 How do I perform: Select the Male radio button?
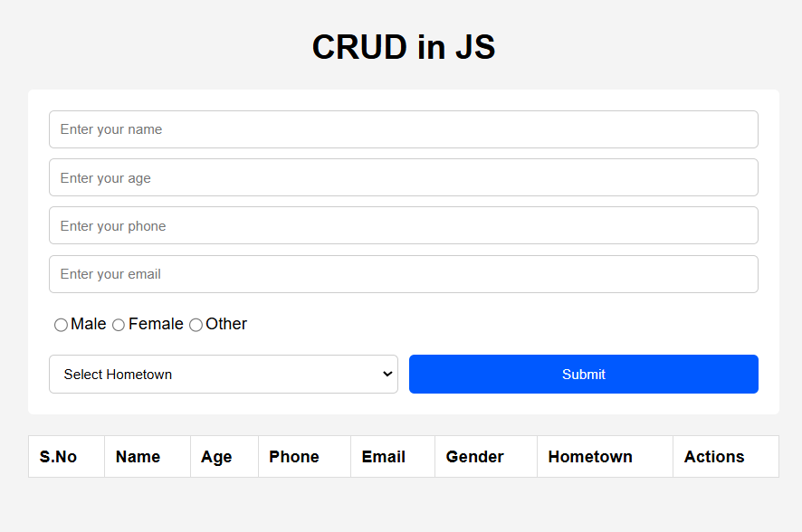tap(61, 325)
